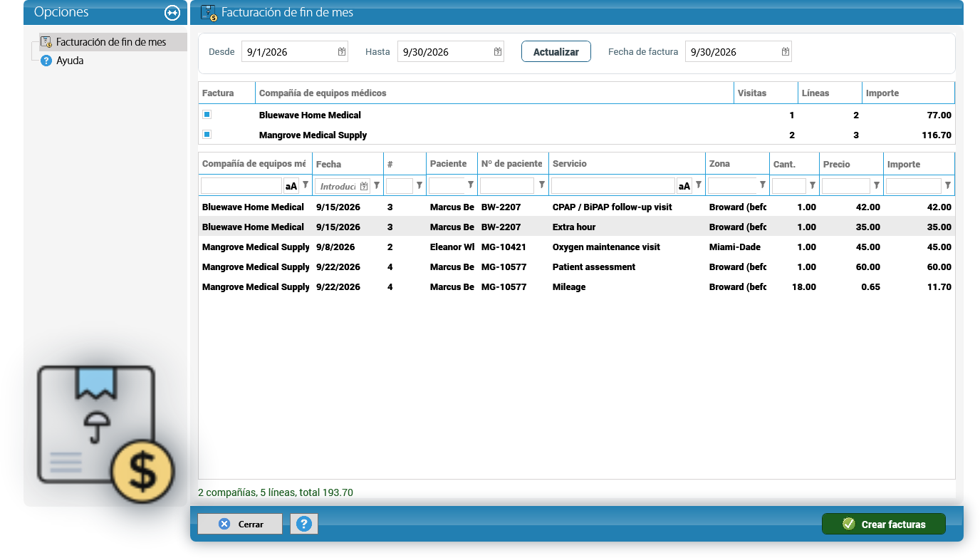The width and height of the screenshot is (980, 558).
Task: Toggle case-sensitive filter for Servicio column
Action: pos(684,186)
